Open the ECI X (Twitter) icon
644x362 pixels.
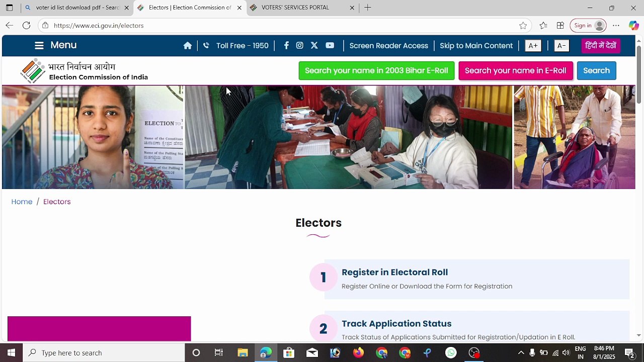(314, 45)
